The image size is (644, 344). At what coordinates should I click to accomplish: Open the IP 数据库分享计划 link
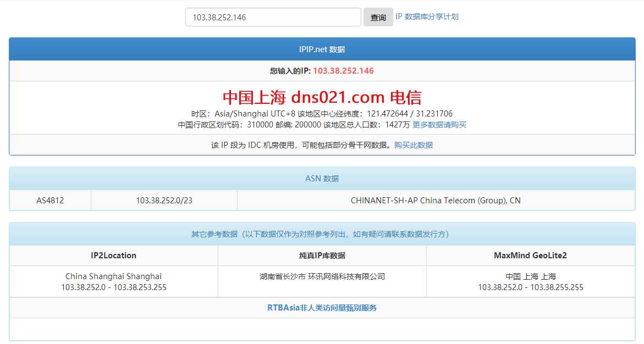[x=427, y=17]
